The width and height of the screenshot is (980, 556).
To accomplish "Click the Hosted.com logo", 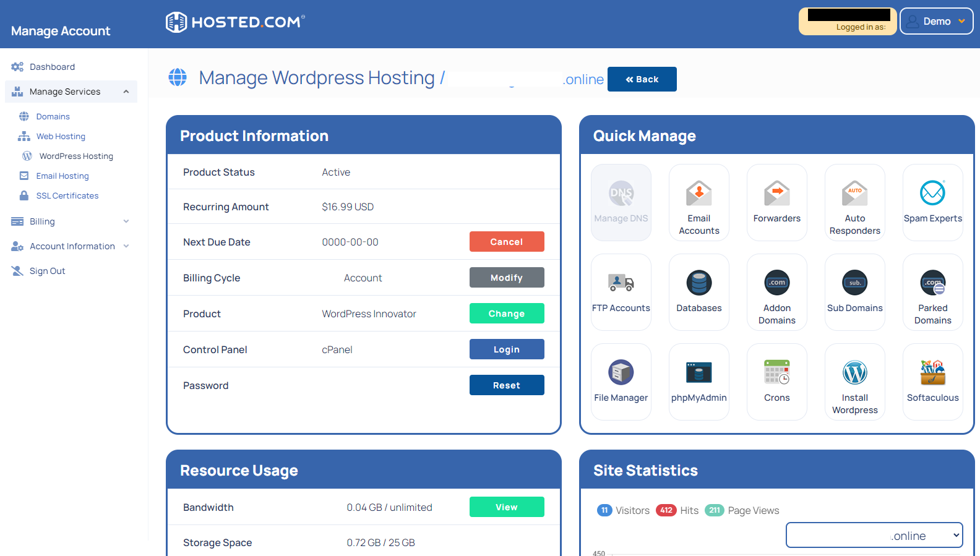I will click(235, 22).
